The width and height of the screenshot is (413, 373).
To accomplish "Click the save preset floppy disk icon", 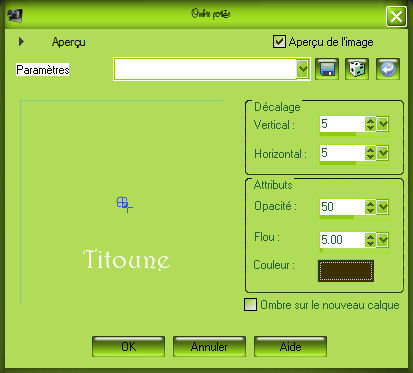I will click(x=327, y=69).
